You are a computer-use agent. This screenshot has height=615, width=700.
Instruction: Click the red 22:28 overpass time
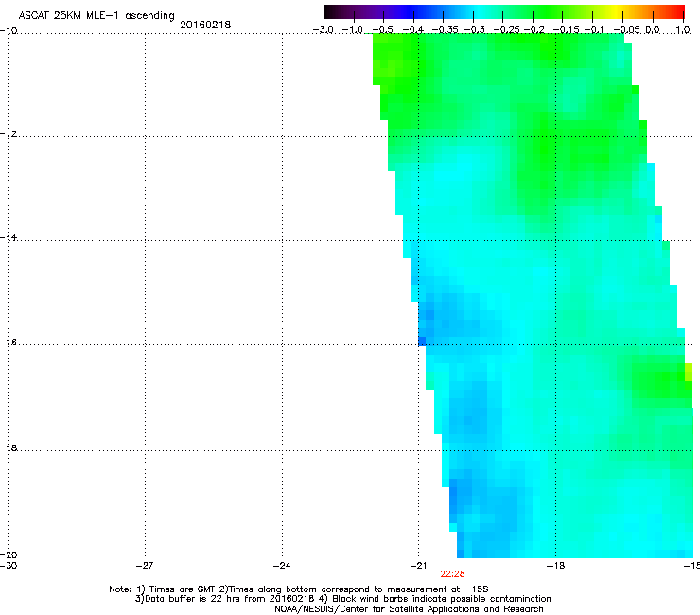pos(452,574)
